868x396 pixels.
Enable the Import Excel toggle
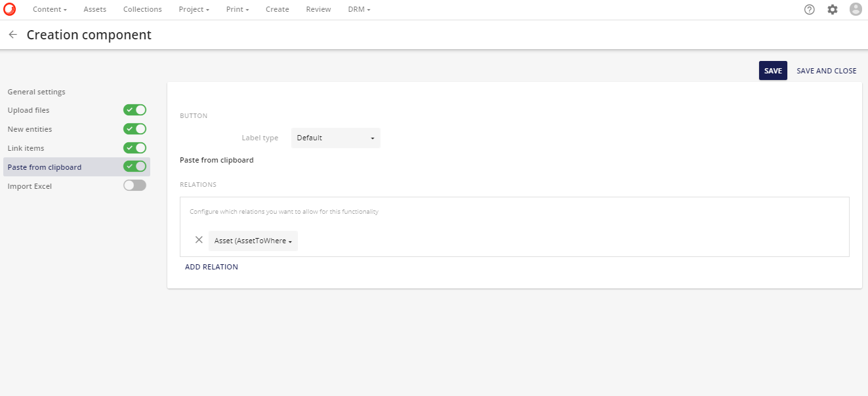click(x=134, y=185)
